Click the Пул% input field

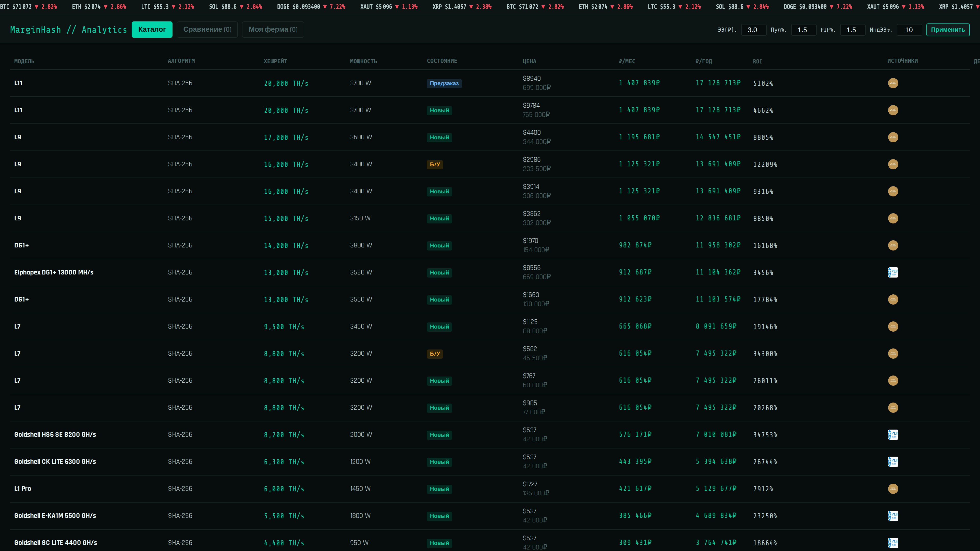point(803,30)
